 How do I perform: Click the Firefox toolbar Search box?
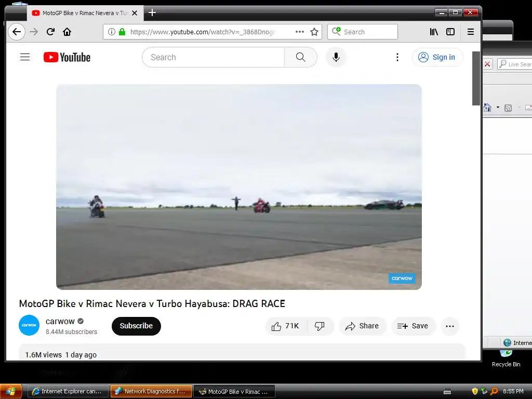pos(362,32)
